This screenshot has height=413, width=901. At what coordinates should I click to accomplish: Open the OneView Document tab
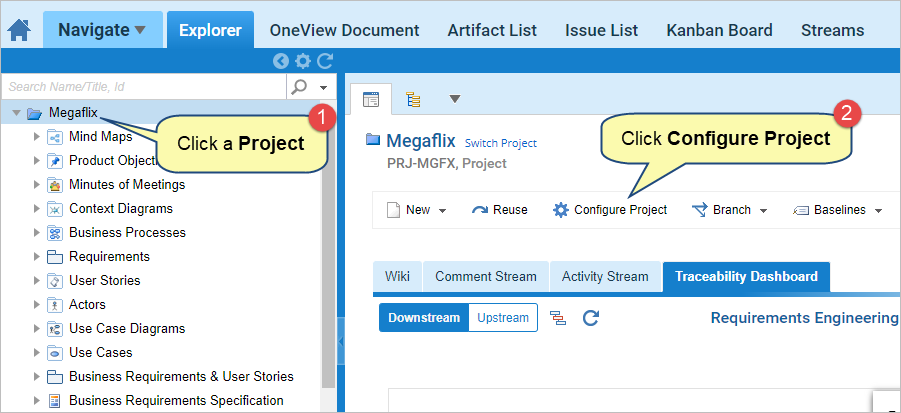coord(345,30)
